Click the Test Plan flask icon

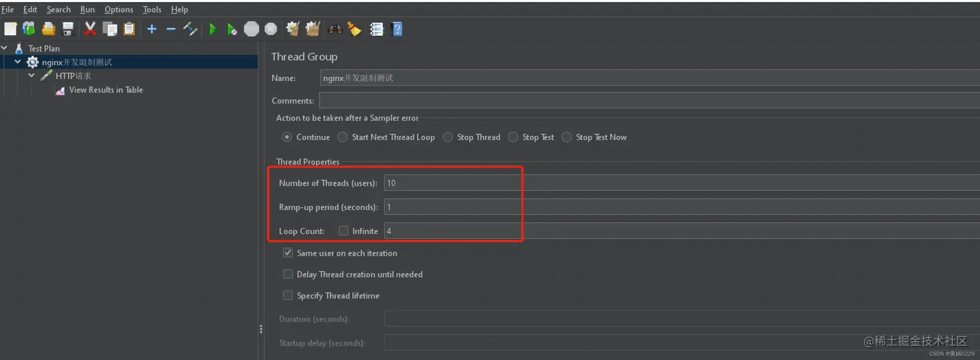(19, 49)
